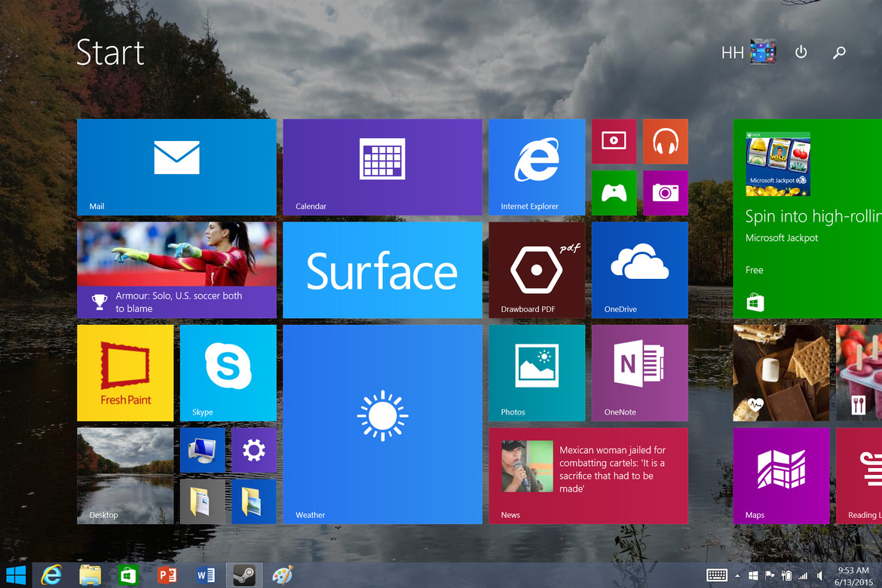The height and width of the screenshot is (588, 882).
Task: Open the Health & Fitness s'mores tile
Action: pos(781,373)
